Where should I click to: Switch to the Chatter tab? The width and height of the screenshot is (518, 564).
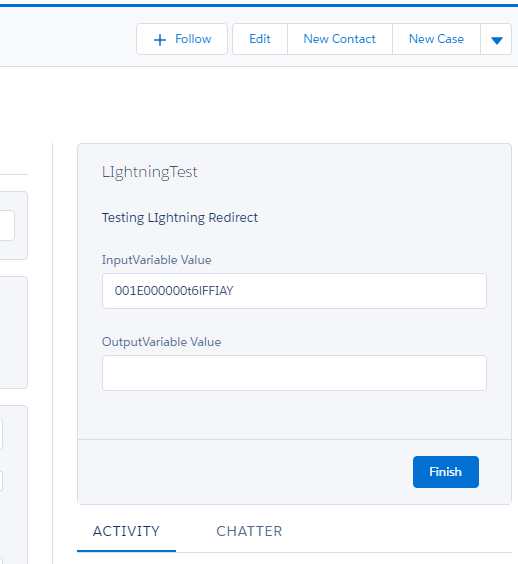tap(249, 532)
